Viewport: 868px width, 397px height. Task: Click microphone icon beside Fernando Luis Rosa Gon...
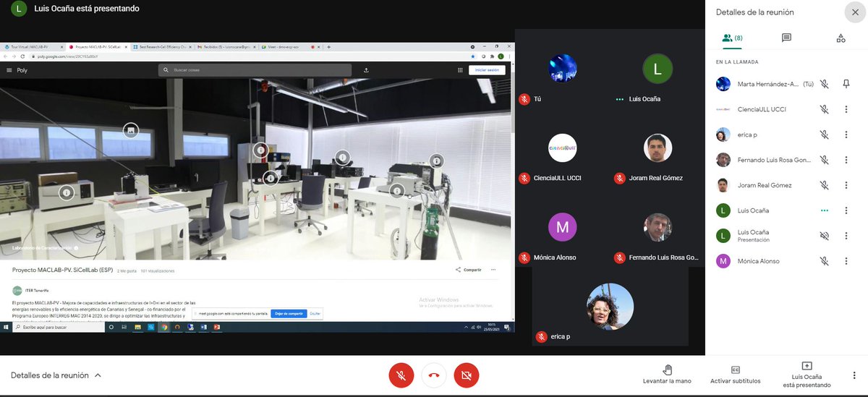click(x=824, y=160)
